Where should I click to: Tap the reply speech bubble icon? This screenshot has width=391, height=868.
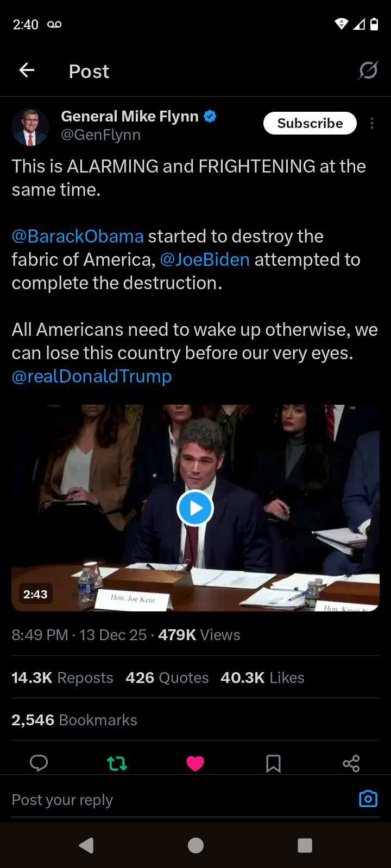tap(39, 763)
